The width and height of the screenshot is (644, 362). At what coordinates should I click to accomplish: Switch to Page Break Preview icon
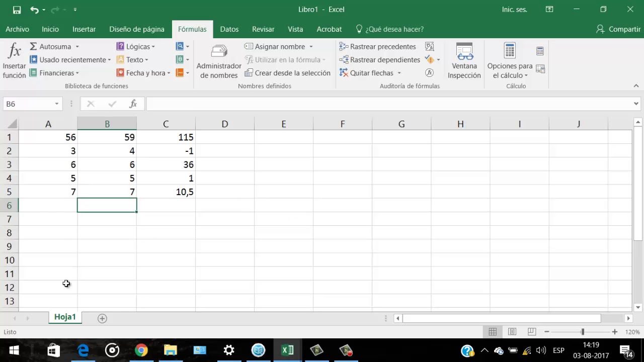[532, 332]
